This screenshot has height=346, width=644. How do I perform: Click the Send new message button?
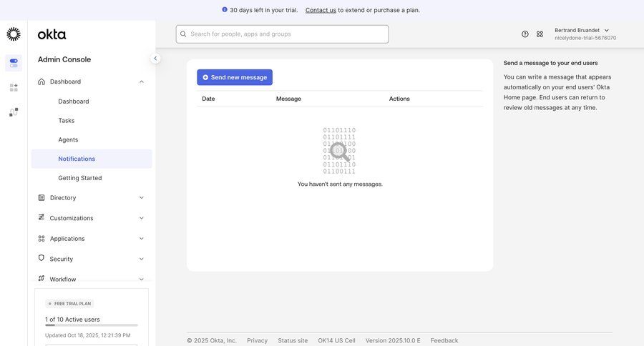pyautogui.click(x=235, y=77)
